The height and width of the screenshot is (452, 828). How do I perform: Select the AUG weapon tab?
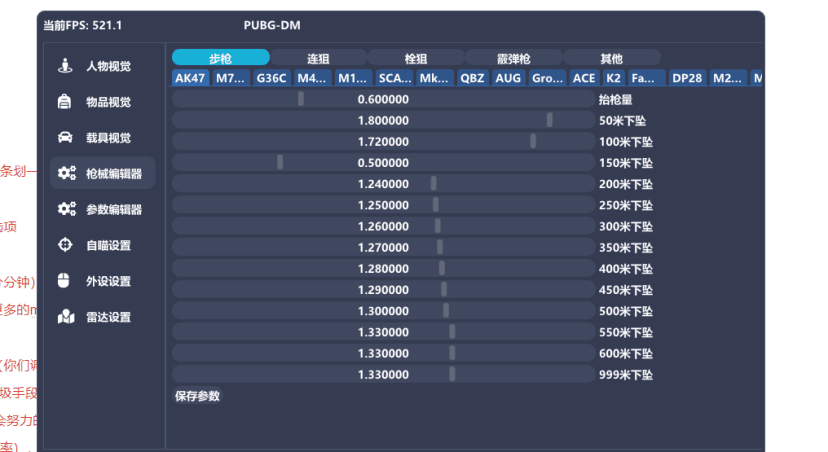(x=508, y=78)
